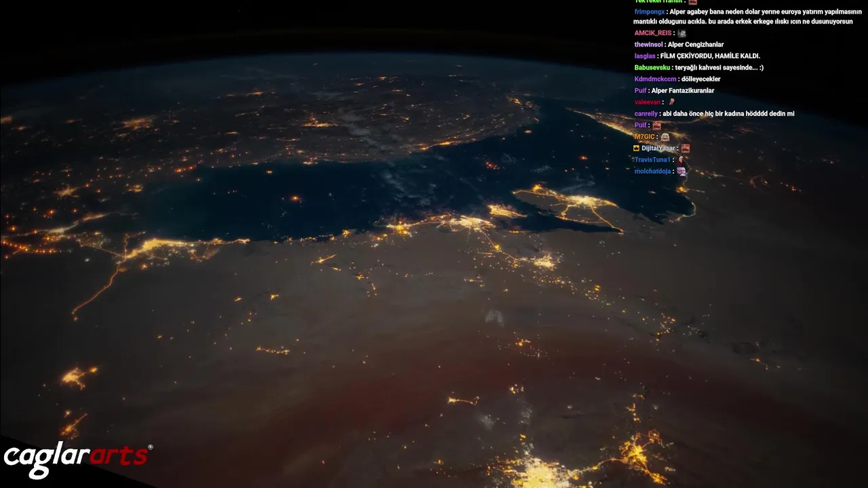
Task: Click the message 'teryağlı kahvesi sayesinde... :)'
Action: click(x=719, y=68)
